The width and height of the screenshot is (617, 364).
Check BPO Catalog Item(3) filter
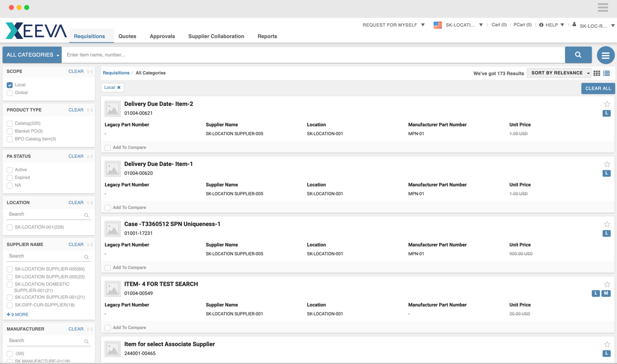pos(10,139)
